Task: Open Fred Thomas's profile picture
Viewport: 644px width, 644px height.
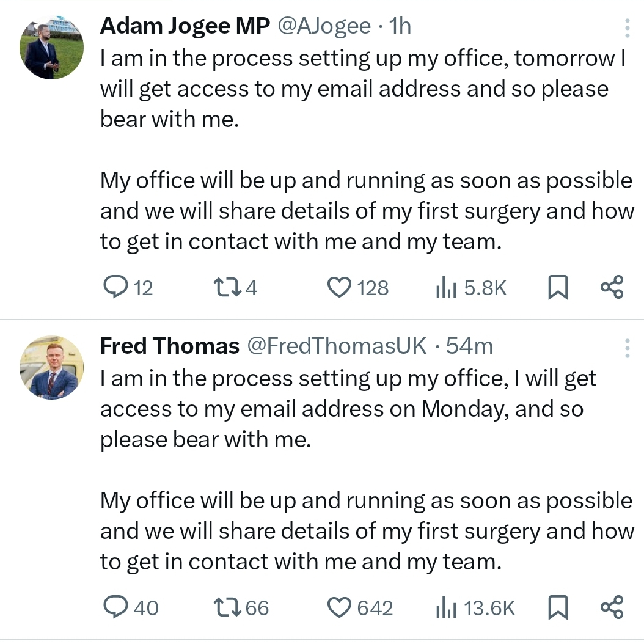Action: [51, 367]
